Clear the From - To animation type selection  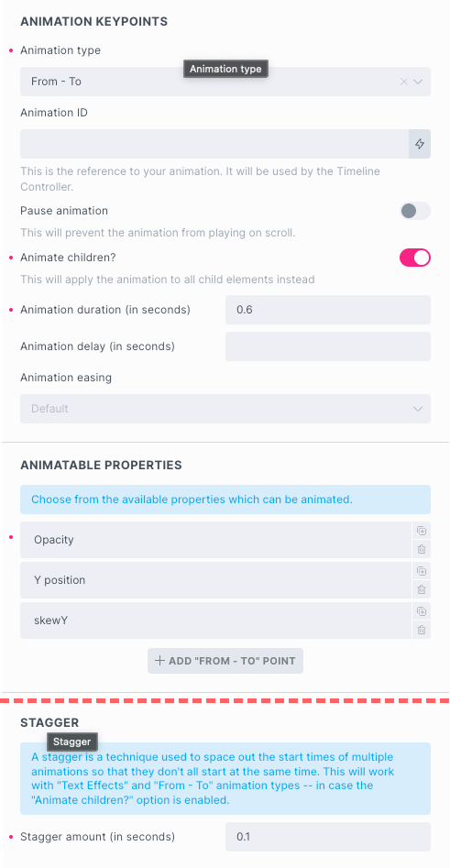click(403, 82)
